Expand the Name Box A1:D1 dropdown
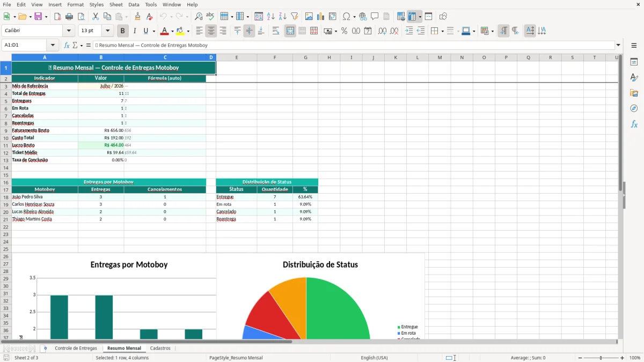 click(x=53, y=45)
